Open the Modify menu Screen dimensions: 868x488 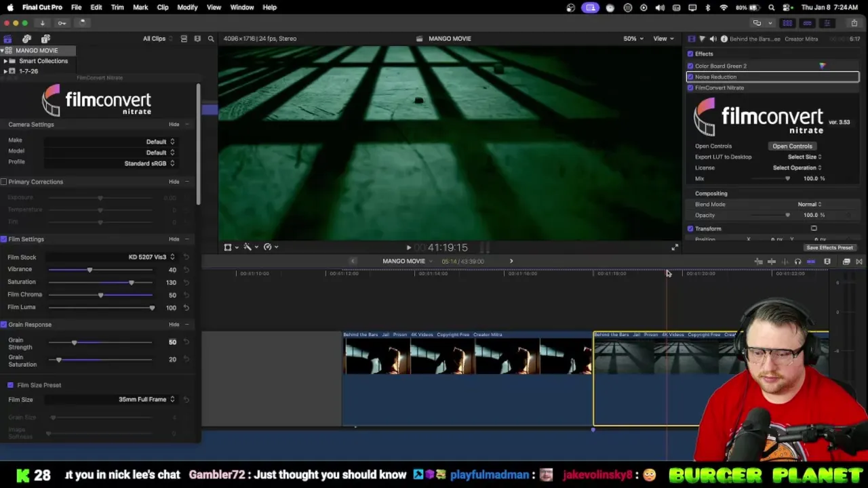(187, 7)
